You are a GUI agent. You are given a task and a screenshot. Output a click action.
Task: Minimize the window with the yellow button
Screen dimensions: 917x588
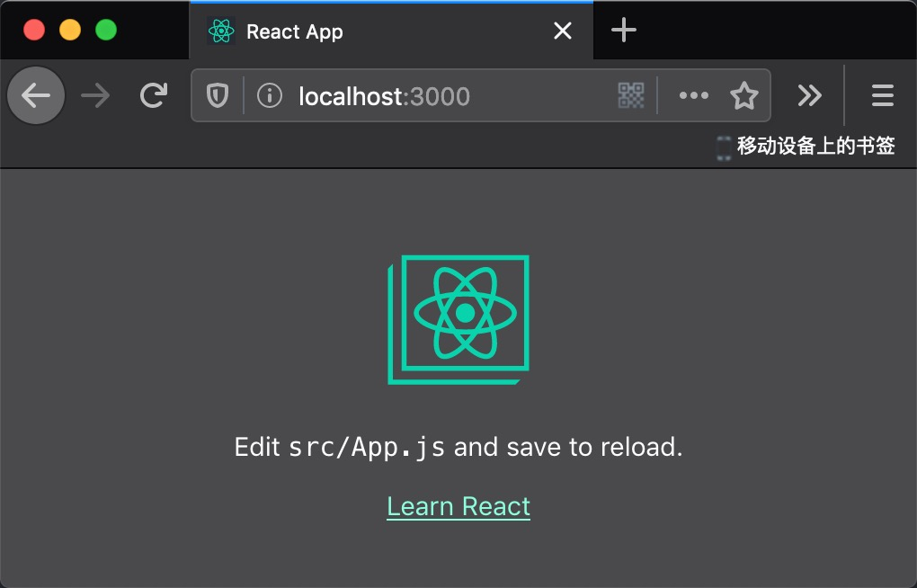pos(70,30)
